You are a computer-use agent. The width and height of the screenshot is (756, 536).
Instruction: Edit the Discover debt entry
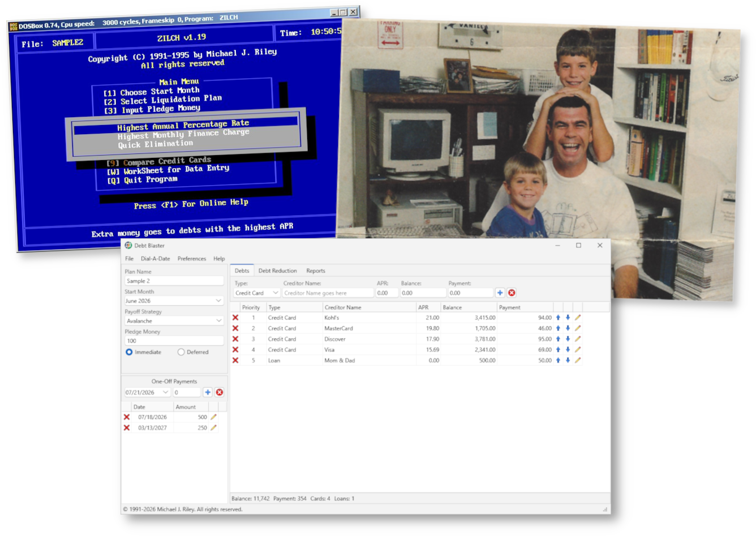(x=578, y=339)
